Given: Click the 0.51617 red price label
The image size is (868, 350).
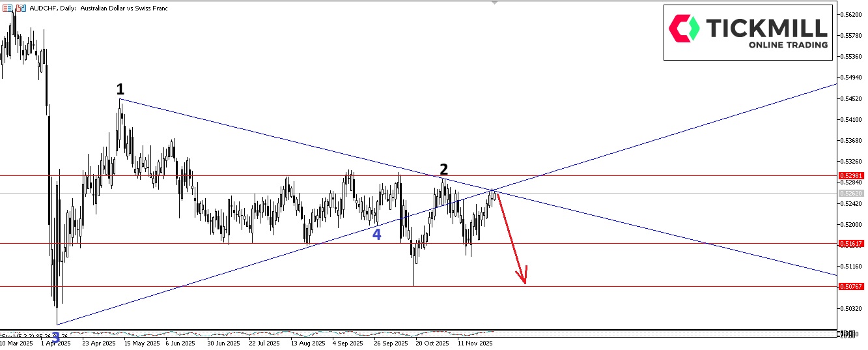Looking at the screenshot, I should click(851, 244).
